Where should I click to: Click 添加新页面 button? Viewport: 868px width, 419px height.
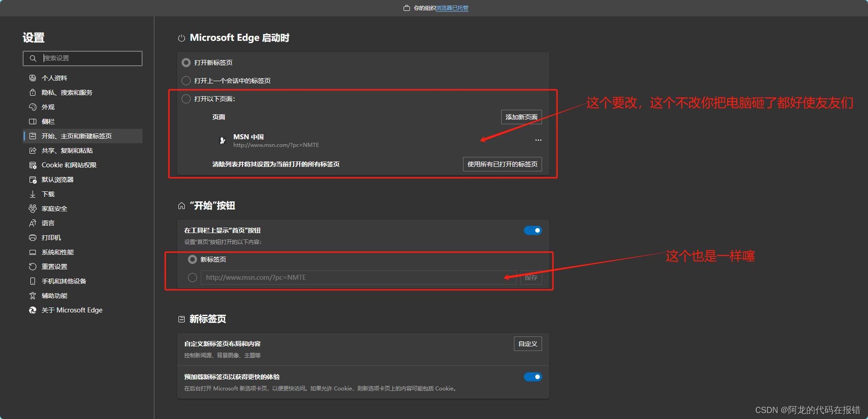522,117
